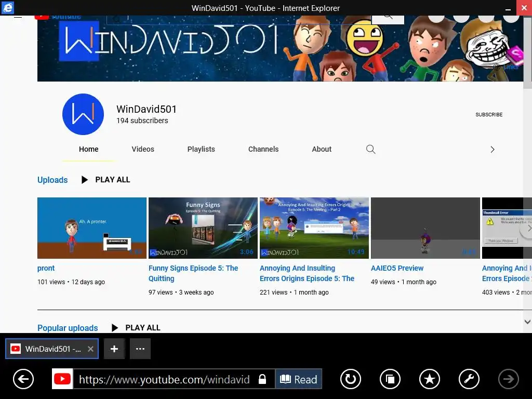Click the WinDavid501 channel avatar

(83, 114)
